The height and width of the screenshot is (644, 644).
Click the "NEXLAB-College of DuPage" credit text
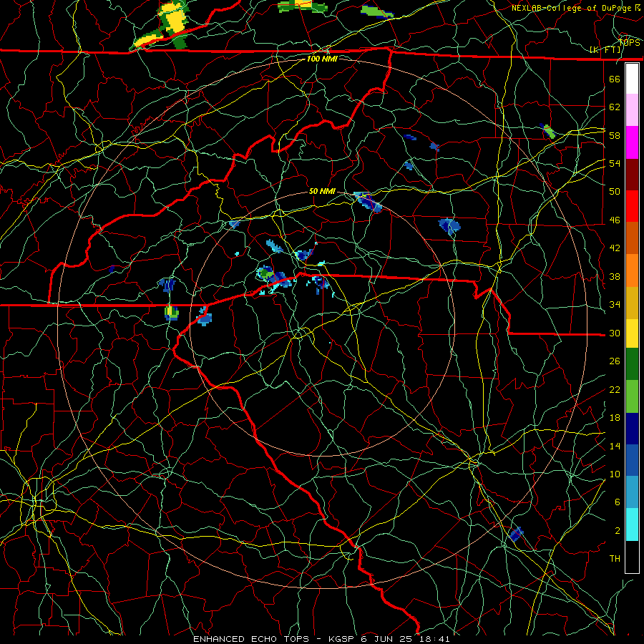572,8
